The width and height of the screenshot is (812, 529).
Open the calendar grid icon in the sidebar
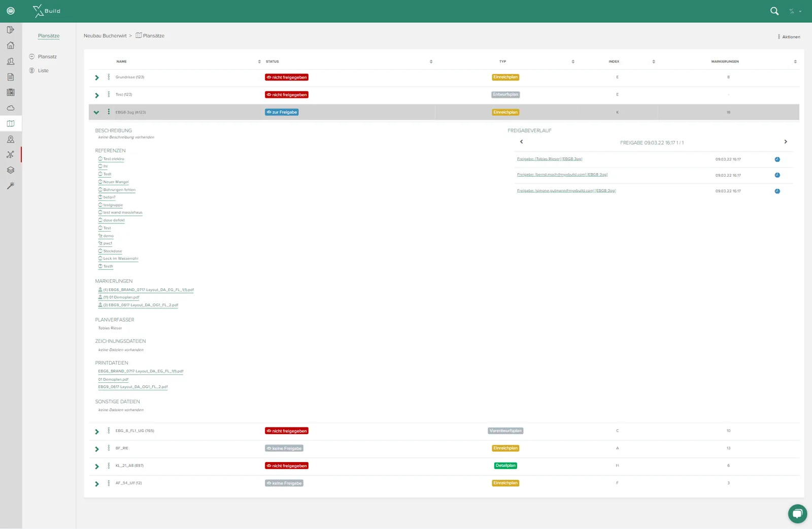[x=11, y=92]
